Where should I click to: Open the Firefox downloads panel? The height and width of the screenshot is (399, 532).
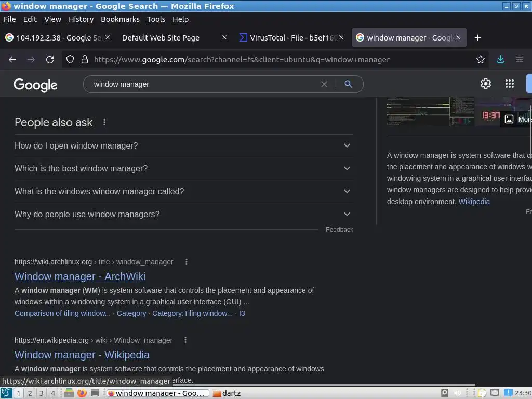pyautogui.click(x=500, y=59)
